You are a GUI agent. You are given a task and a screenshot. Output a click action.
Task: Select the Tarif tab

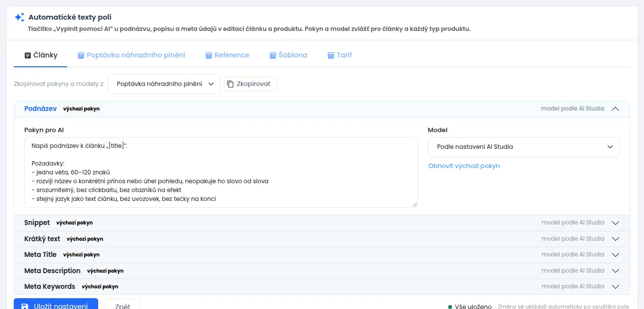coord(340,55)
